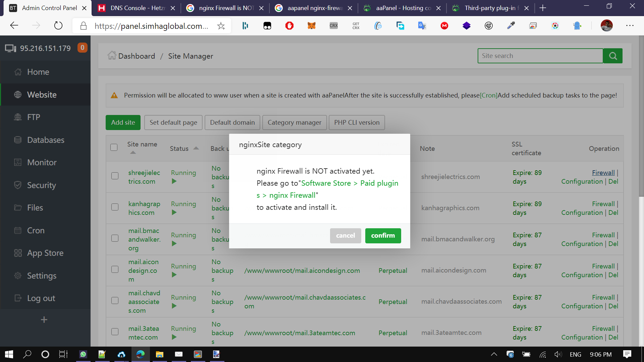Click the Dashboard home icon in breadcrumb
The width and height of the screenshot is (644, 362).
click(x=112, y=55)
